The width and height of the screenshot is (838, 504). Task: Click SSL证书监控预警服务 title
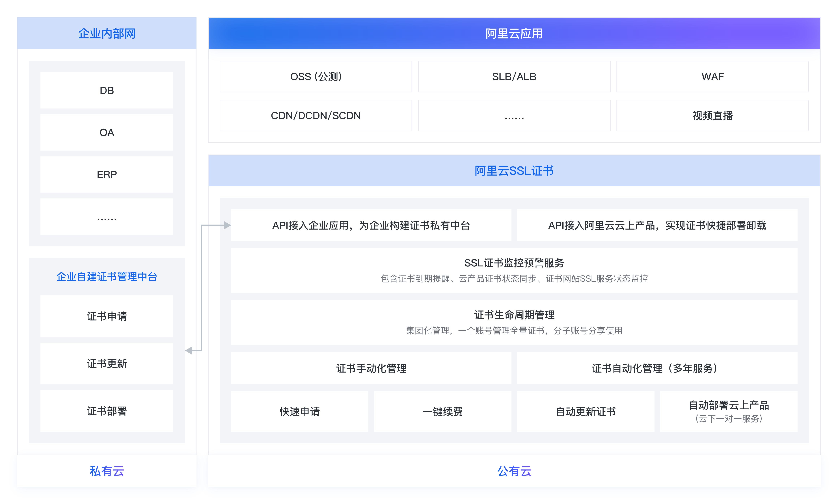514,263
